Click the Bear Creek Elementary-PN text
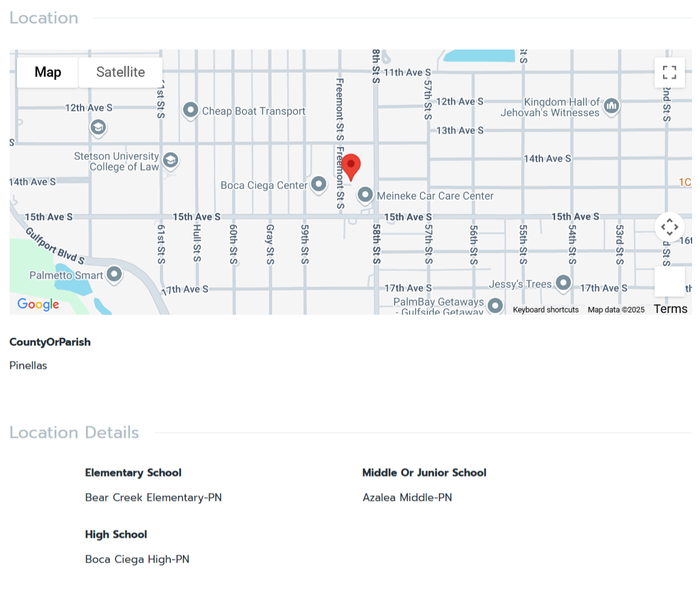 [153, 498]
